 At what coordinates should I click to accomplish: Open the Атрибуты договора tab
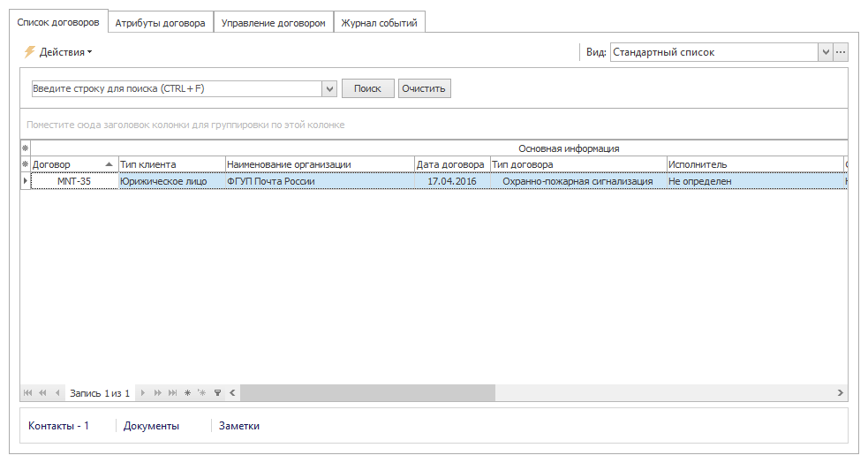pyautogui.click(x=160, y=23)
